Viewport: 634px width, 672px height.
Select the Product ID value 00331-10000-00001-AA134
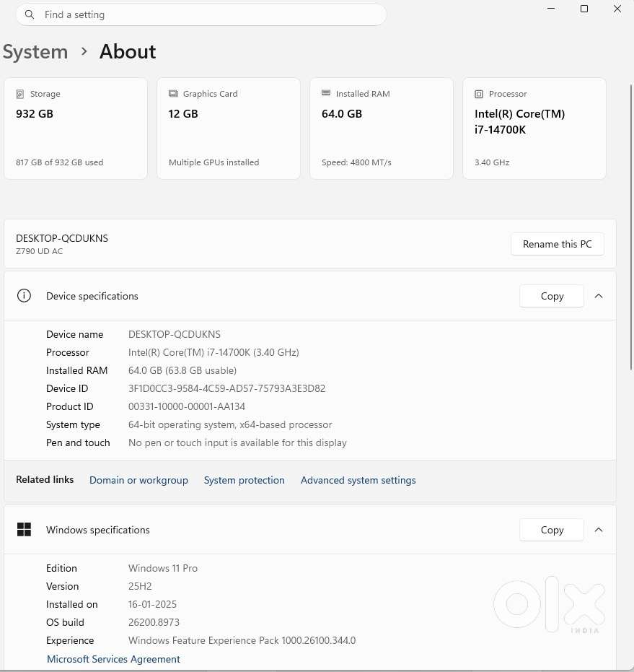(x=187, y=406)
